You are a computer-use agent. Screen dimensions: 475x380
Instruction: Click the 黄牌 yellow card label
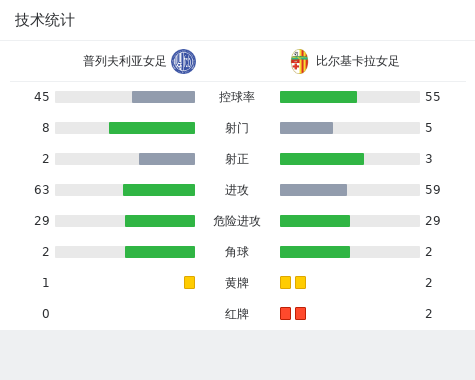pyautogui.click(x=237, y=283)
